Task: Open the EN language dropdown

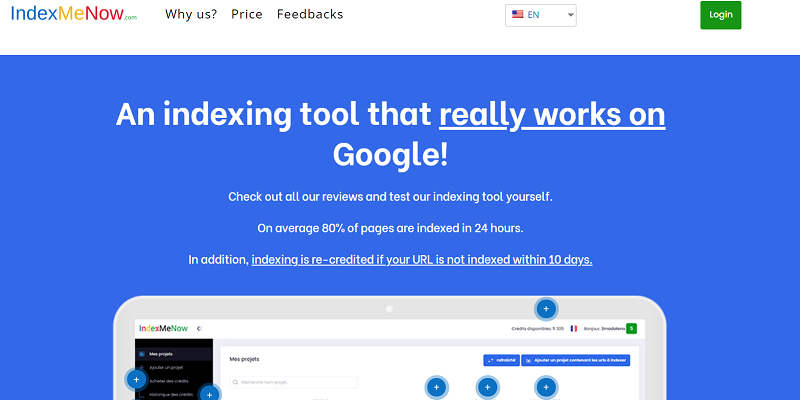Action: click(541, 15)
